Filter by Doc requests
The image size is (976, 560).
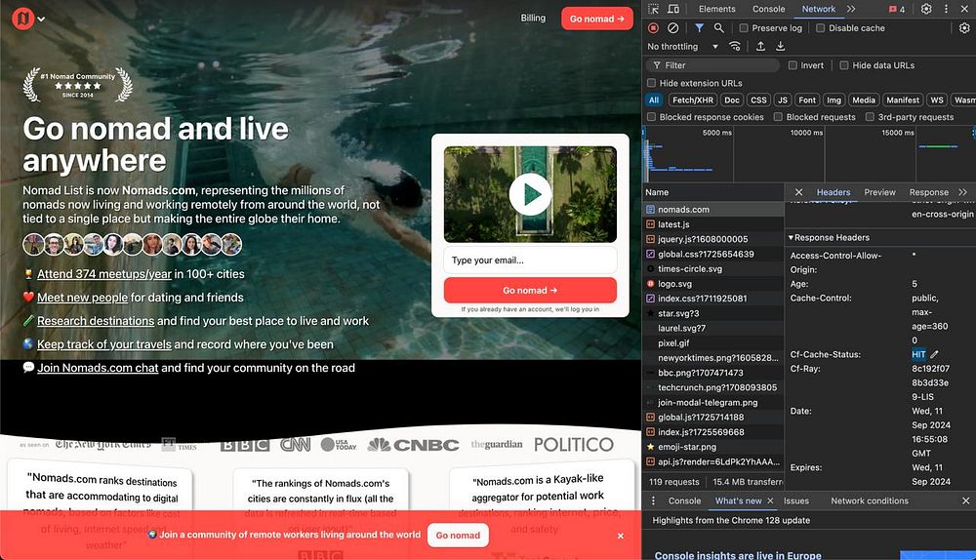(732, 100)
